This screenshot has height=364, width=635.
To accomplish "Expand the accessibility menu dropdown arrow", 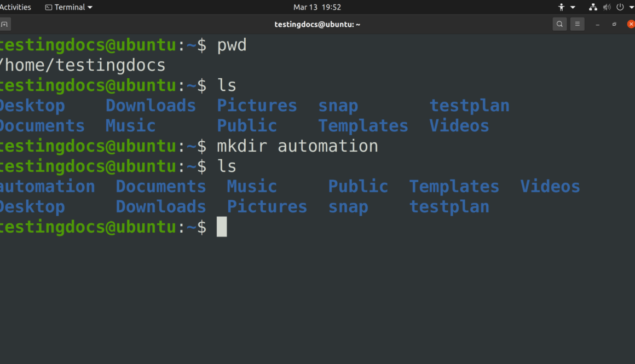I will [573, 8].
